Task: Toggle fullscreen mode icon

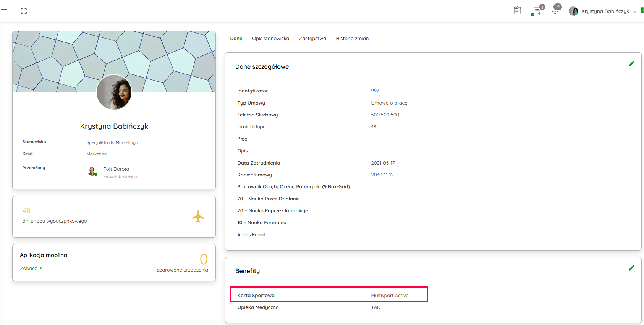Action: coord(24,11)
